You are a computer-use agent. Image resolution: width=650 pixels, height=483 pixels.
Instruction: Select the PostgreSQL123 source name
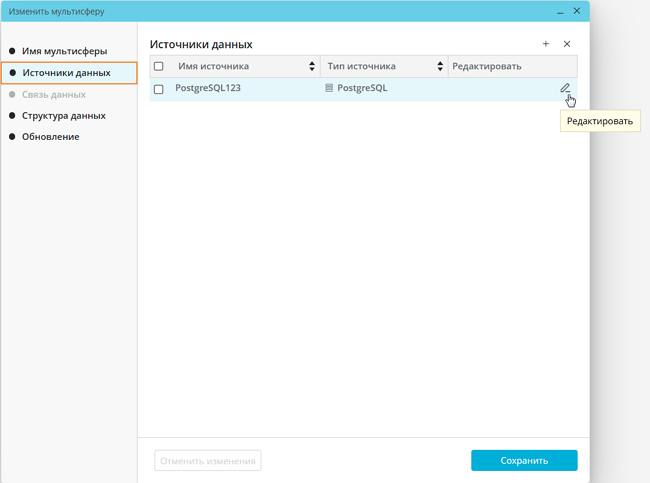[208, 89]
